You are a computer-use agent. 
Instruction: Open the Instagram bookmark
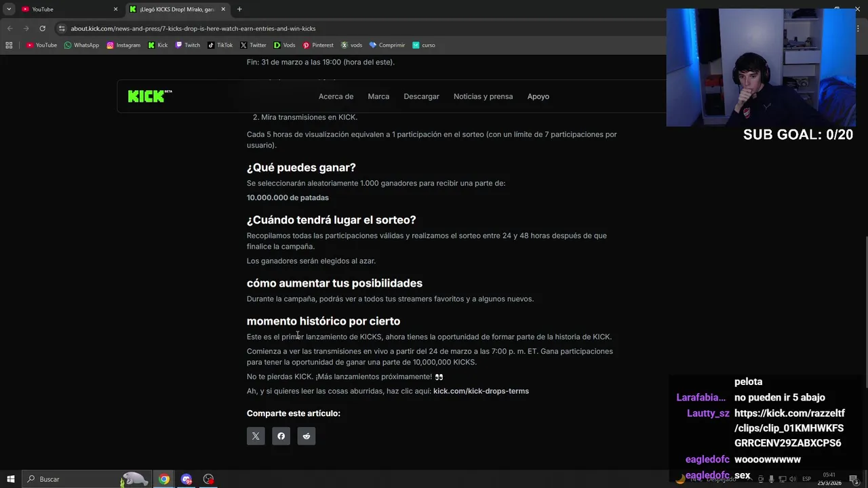point(123,45)
